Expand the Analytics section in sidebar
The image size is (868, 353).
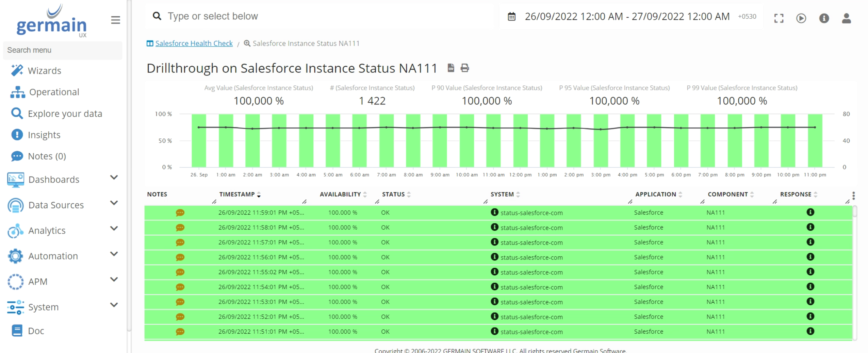pos(113,228)
